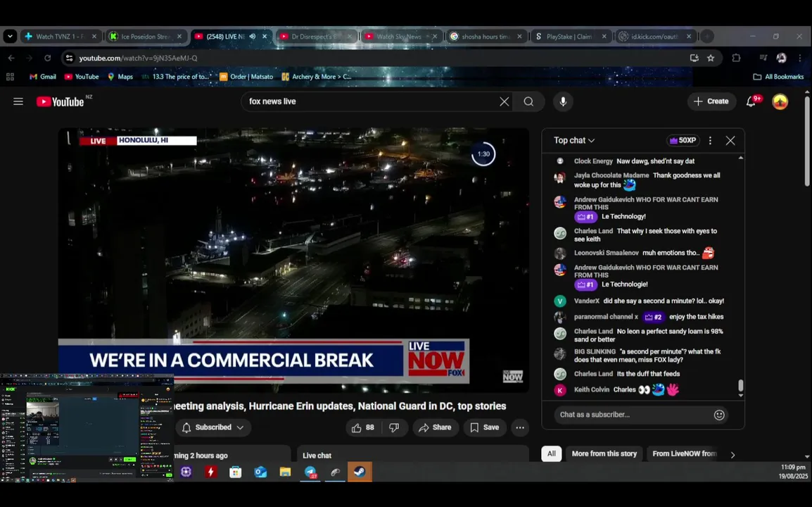Close the Top chat panel

tap(730, 141)
